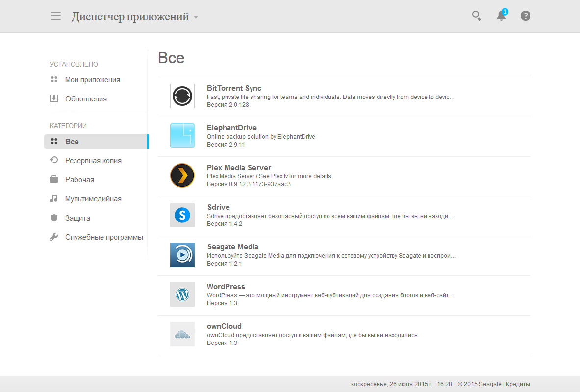Screen dimensions: 580x392
Task: Open the hamburger navigation menu
Action: (56, 16)
